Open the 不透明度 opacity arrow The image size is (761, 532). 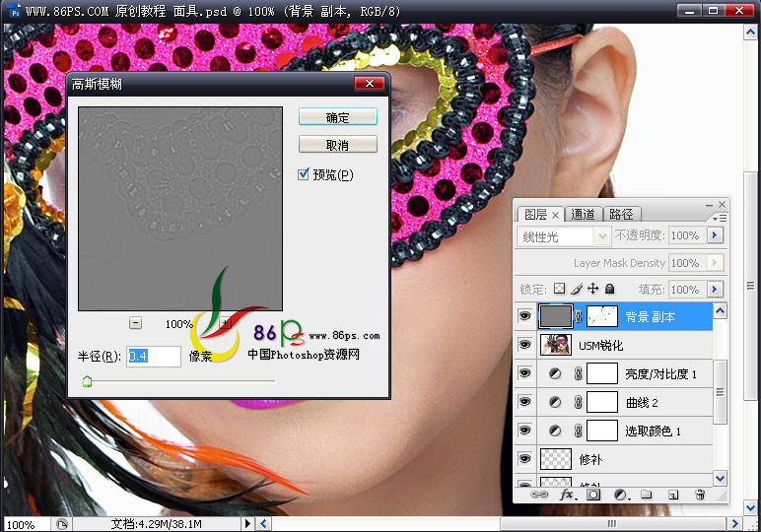click(x=716, y=236)
